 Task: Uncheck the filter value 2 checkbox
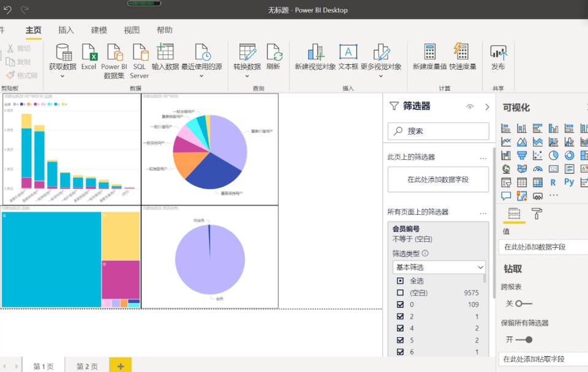pyautogui.click(x=400, y=316)
